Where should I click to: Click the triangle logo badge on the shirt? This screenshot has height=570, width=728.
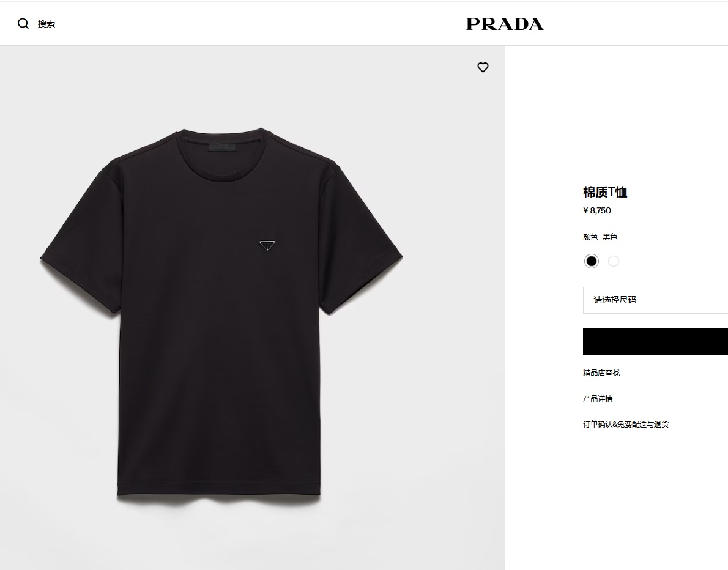pyautogui.click(x=267, y=245)
